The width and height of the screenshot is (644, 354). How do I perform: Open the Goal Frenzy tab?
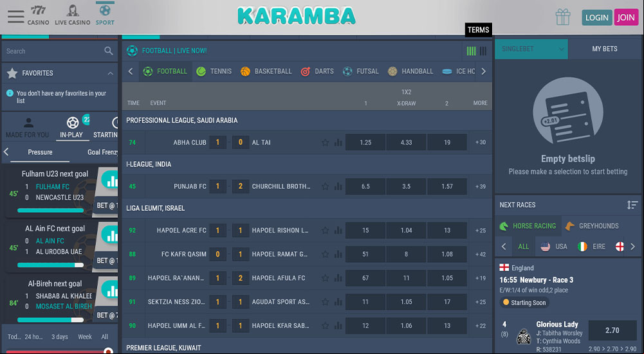pos(103,152)
